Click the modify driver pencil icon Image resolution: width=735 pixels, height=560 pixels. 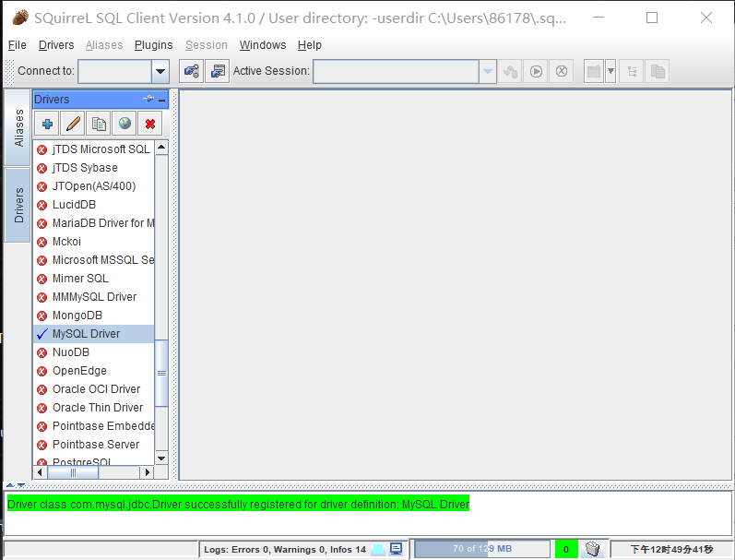[x=73, y=124]
